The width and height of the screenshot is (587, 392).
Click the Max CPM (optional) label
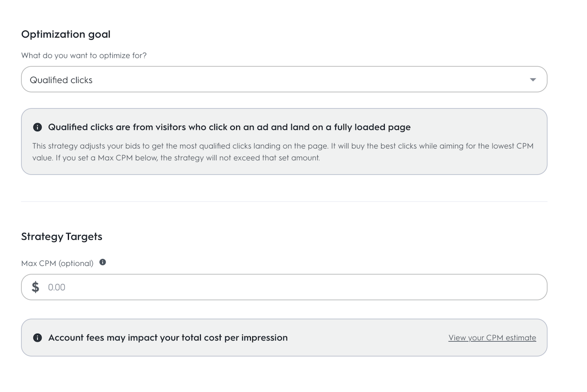57,263
